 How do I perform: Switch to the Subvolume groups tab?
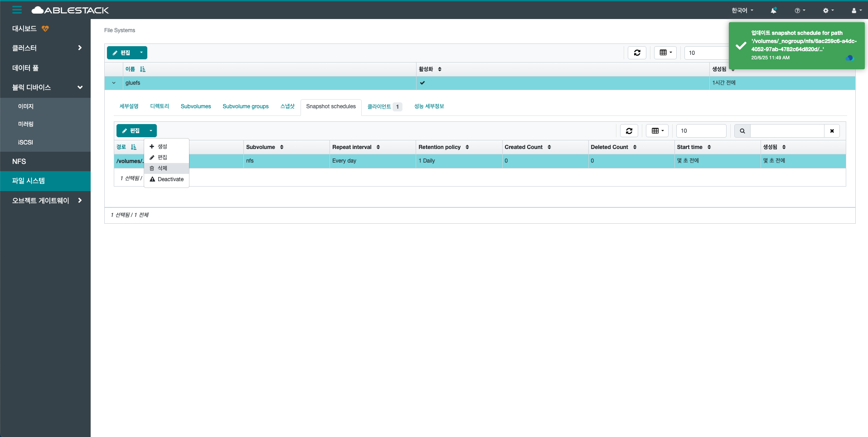[245, 106]
